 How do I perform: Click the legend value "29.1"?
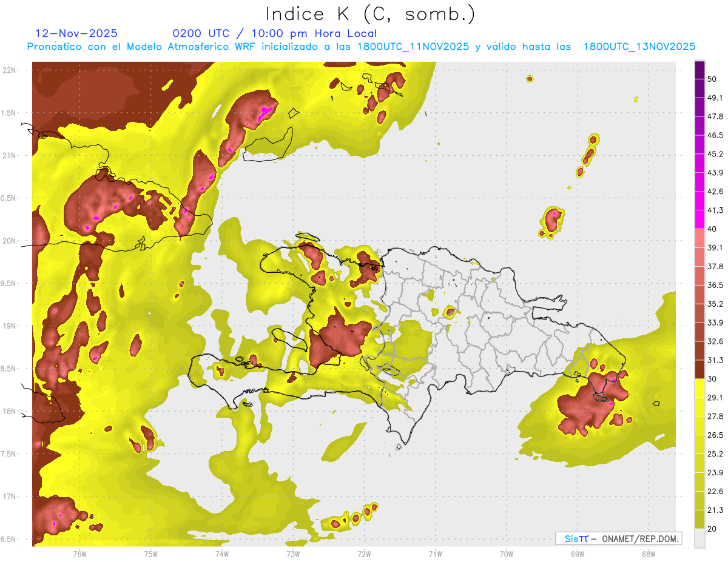(715, 397)
